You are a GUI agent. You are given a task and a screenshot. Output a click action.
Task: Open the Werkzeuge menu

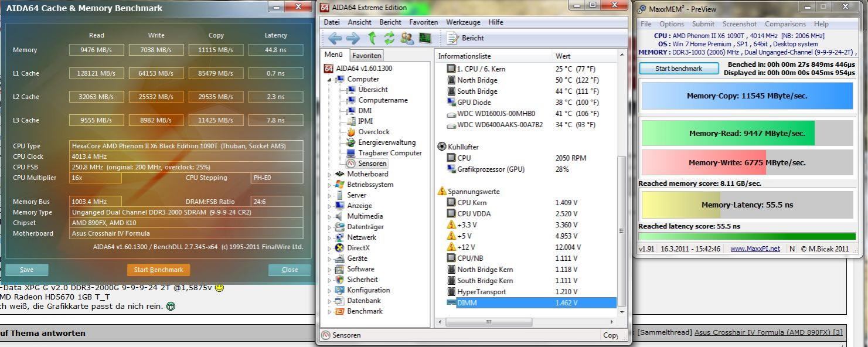click(463, 22)
